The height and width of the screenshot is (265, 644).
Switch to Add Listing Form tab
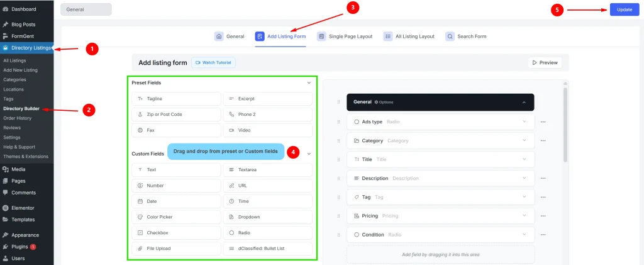280,36
